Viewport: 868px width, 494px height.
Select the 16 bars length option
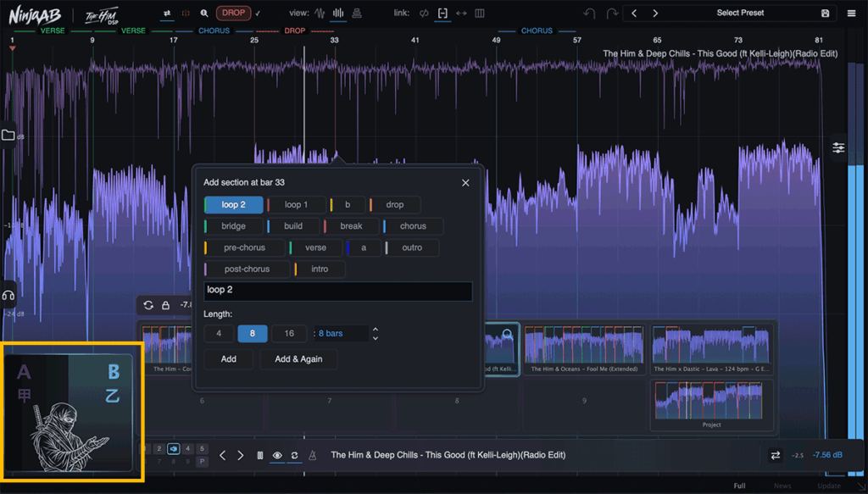pyautogui.click(x=289, y=333)
